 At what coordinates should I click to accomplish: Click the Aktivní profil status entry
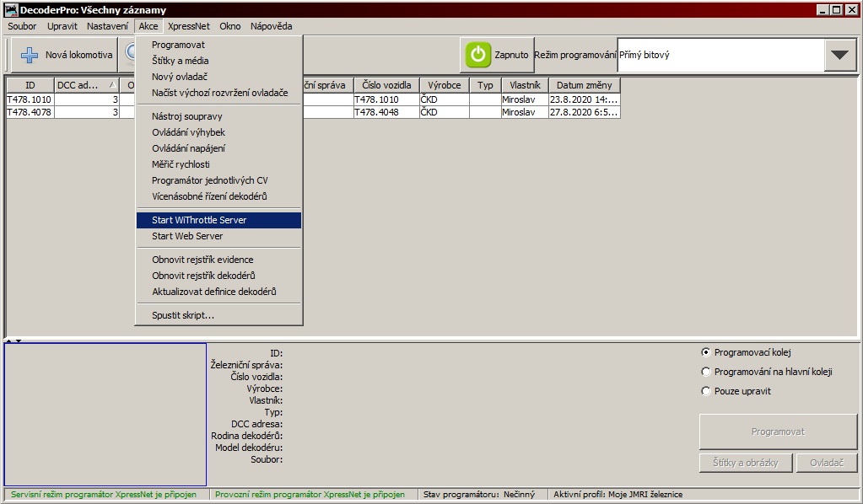[618, 494]
